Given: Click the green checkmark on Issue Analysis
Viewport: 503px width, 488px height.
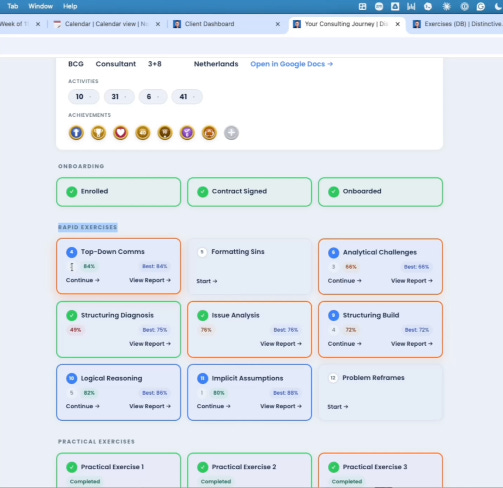Looking at the screenshot, I should 202,315.
